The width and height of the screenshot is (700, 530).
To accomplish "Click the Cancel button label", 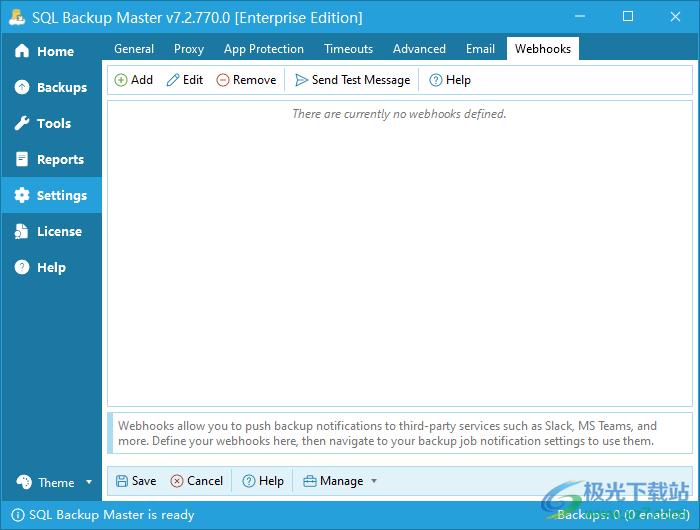I will pos(205,481).
